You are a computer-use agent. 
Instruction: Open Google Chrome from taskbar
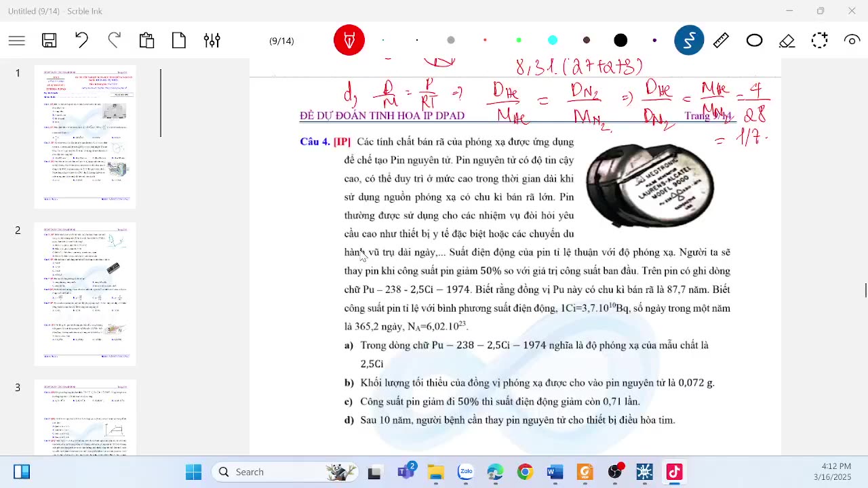525,472
